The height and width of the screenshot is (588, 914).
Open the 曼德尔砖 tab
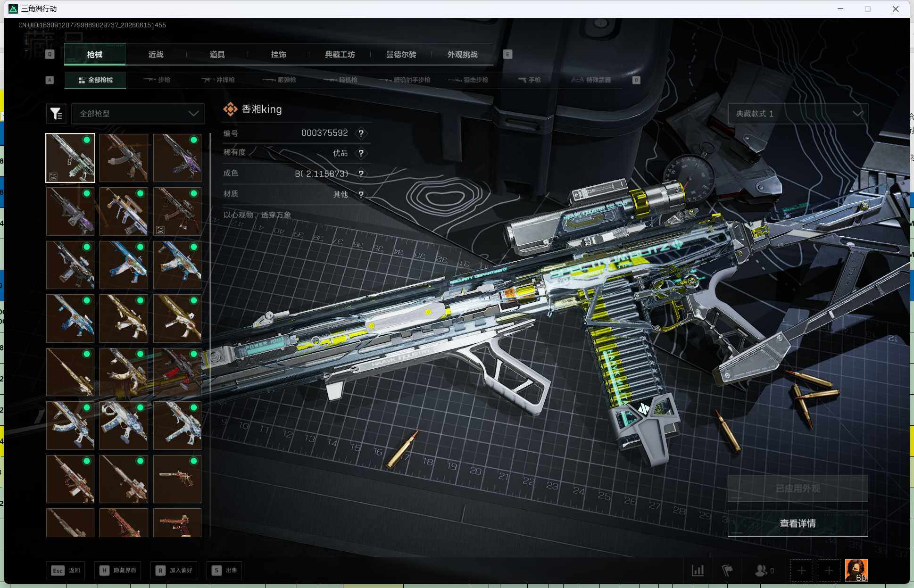pos(401,54)
